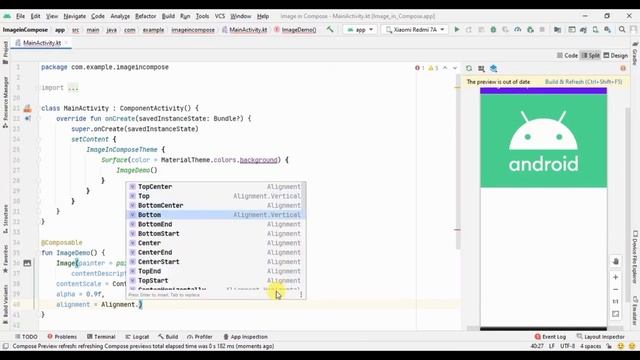Click the MainActivity class gutter icon on line 21
The image size is (640, 360).
27,108
